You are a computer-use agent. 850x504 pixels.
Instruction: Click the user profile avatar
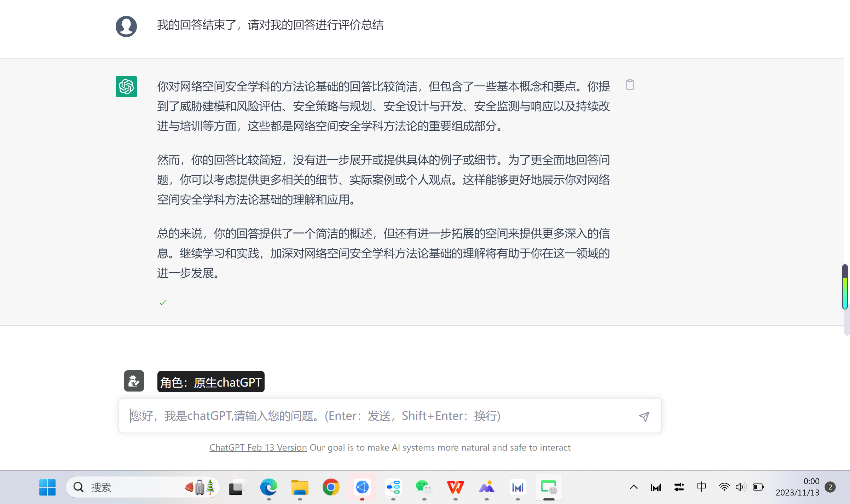tap(126, 27)
